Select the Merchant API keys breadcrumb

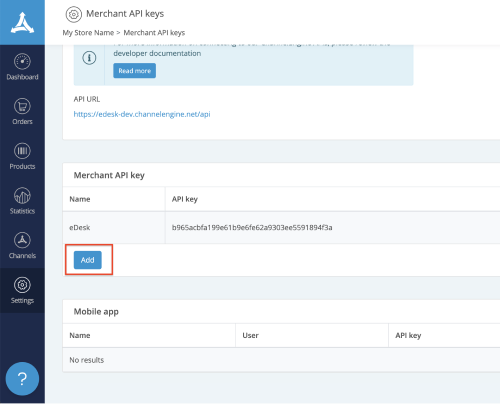(x=154, y=33)
